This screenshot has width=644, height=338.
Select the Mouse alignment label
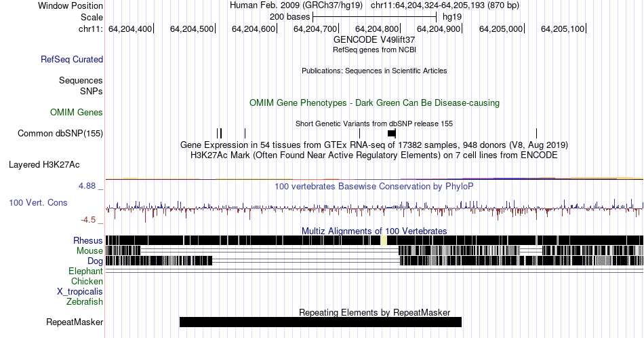click(89, 251)
